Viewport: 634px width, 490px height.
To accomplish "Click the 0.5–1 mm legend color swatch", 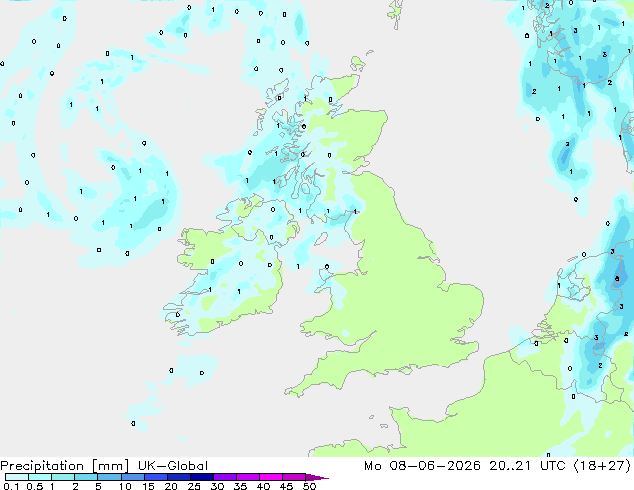I will [x=40, y=477].
